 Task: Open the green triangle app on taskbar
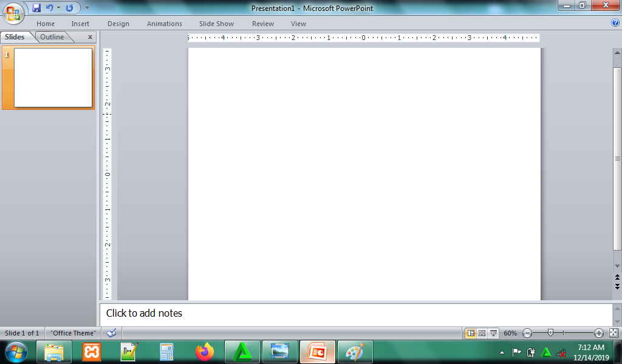242,352
